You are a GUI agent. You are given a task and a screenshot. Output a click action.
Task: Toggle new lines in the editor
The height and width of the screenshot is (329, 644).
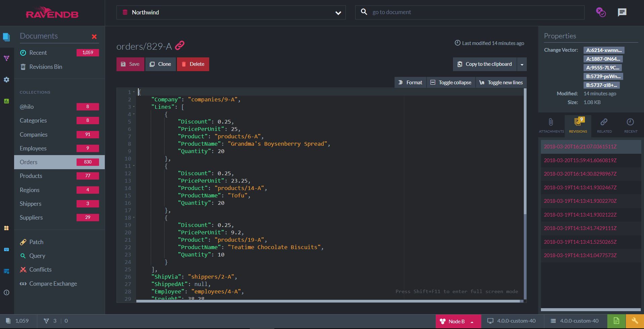pyautogui.click(x=501, y=83)
